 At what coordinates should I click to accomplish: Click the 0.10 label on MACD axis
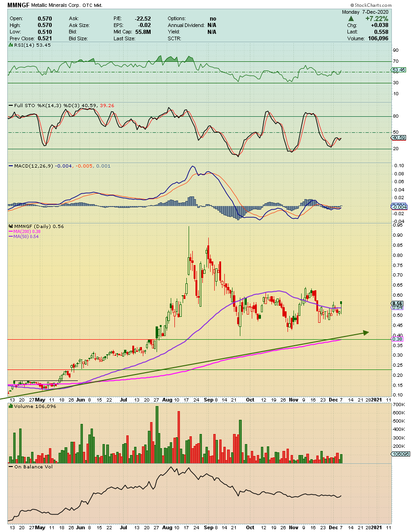(399, 166)
